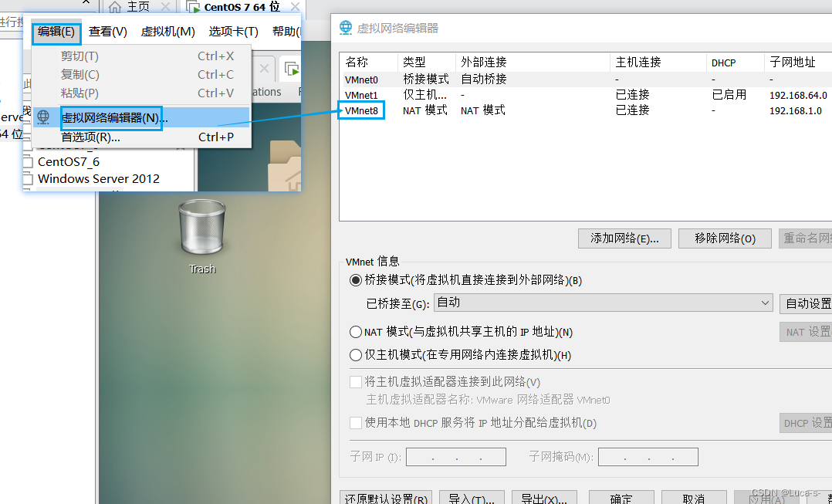Click the DHCP 设置 button
This screenshot has height=504, width=832.
807,423
